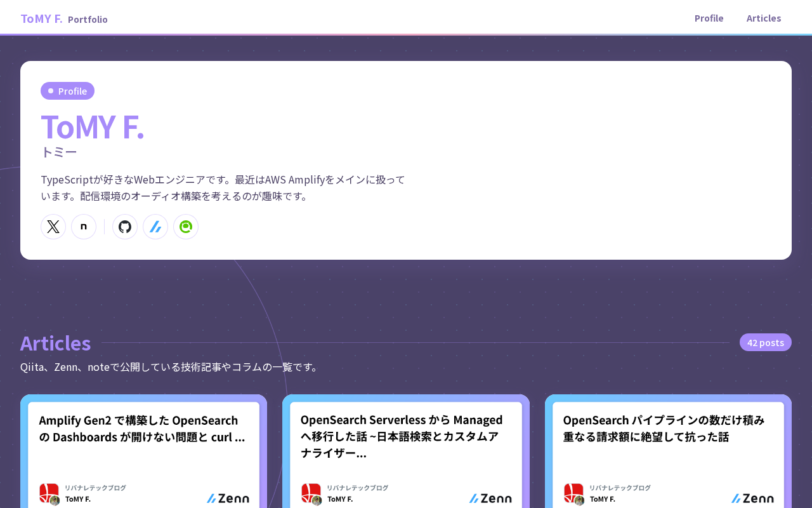Go to Profile in the top navigation
Image resolution: width=812 pixels, height=508 pixels.
coord(709,18)
